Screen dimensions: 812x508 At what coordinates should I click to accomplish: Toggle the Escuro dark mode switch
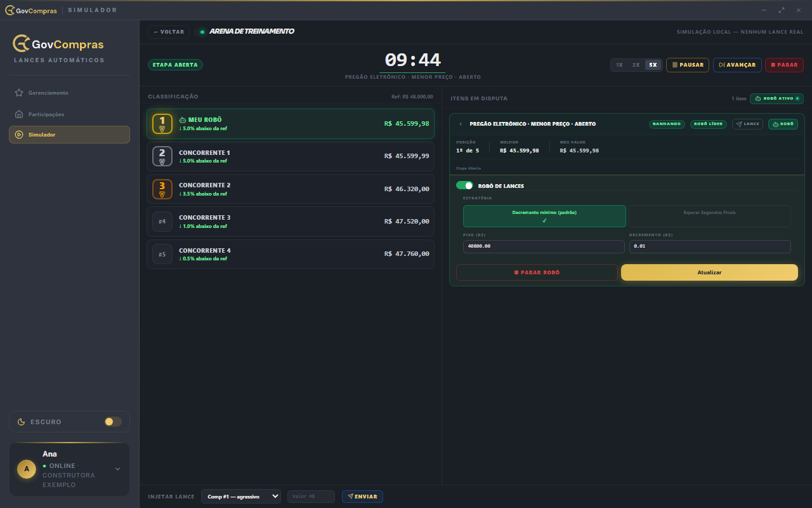(x=113, y=422)
